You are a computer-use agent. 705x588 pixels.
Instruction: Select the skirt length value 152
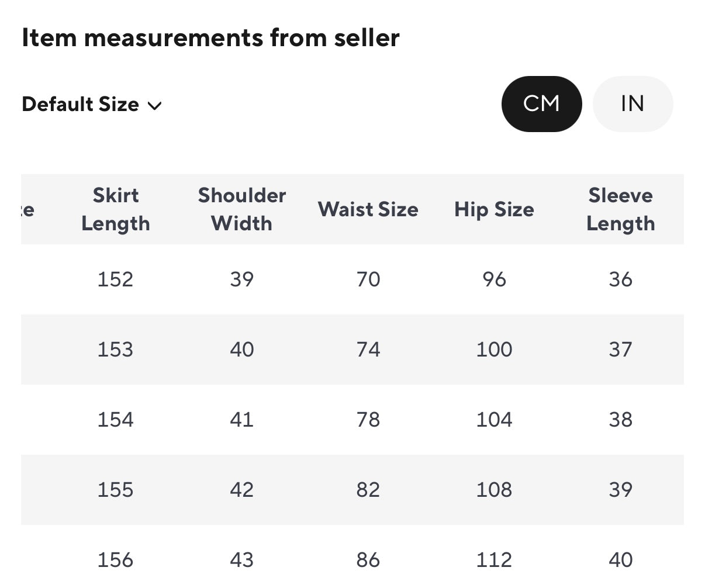point(115,279)
